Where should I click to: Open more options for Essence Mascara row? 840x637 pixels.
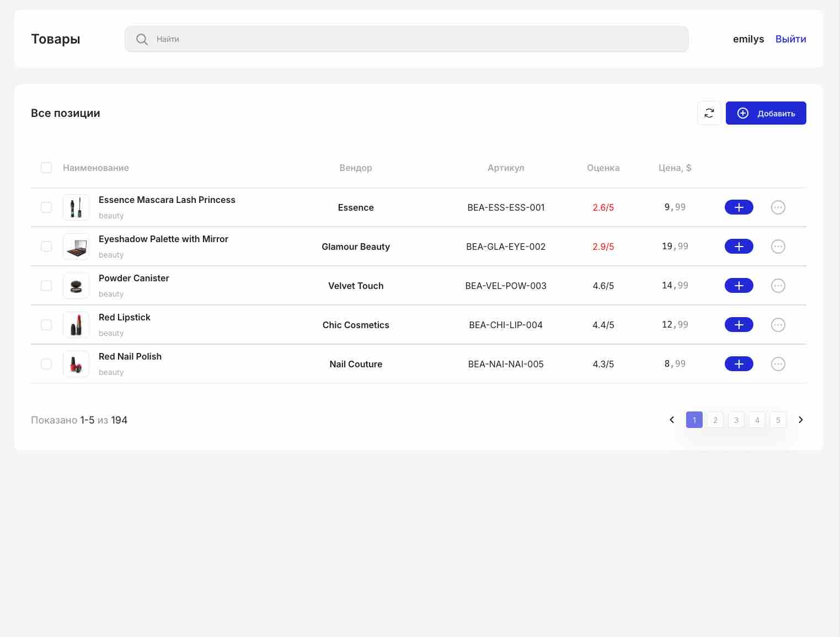778,207
